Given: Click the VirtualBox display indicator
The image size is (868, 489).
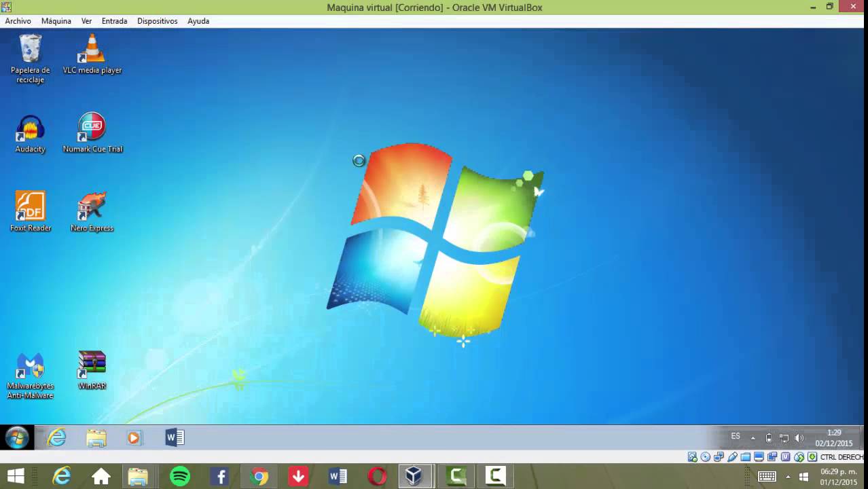Looking at the screenshot, I should (x=759, y=457).
